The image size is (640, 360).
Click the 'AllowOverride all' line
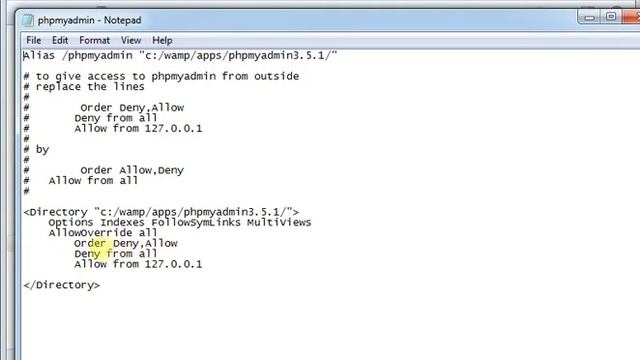click(103, 233)
